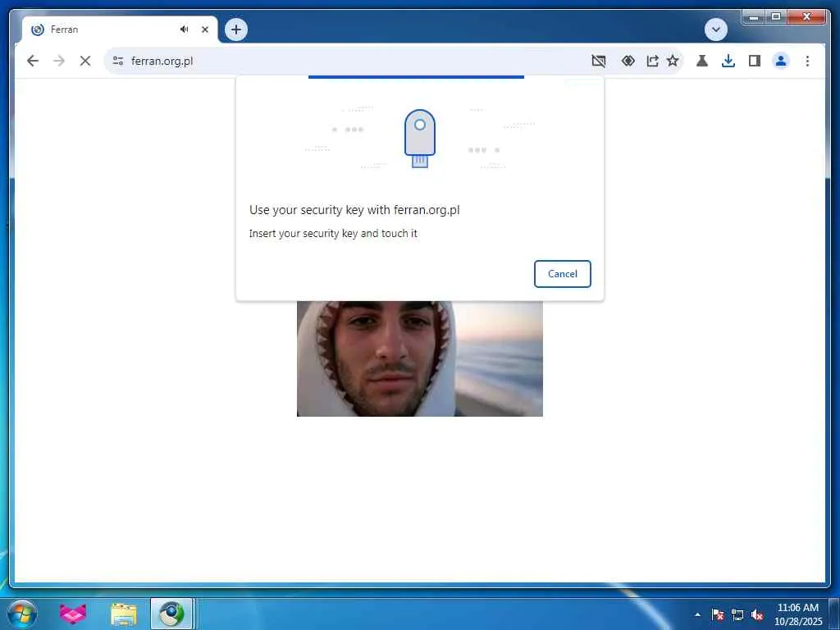
Task: Bookmark this page with the star
Action: coord(673,61)
